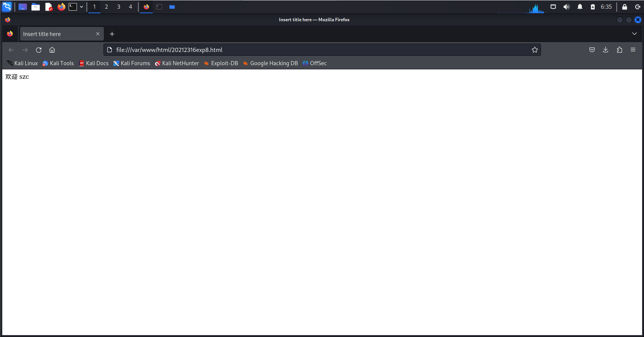Expand the list all tabs chevron
644x337 pixels.
[635, 34]
